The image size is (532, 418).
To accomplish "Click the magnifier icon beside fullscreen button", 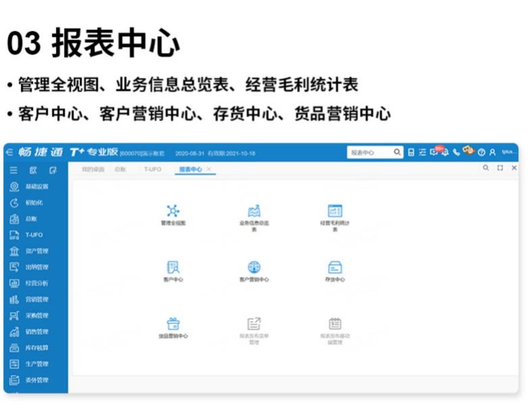I will [486, 168].
